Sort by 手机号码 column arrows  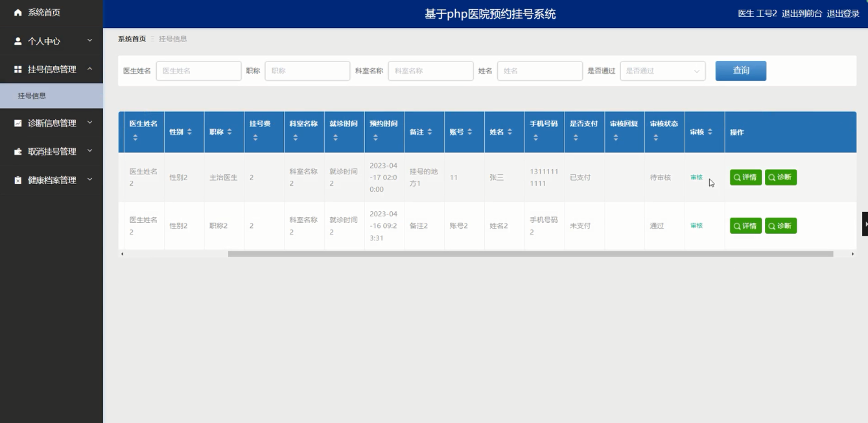[536, 137]
